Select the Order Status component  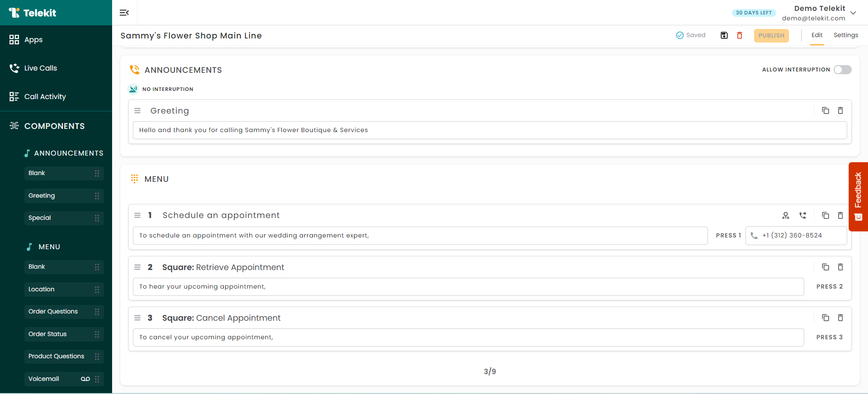64,334
